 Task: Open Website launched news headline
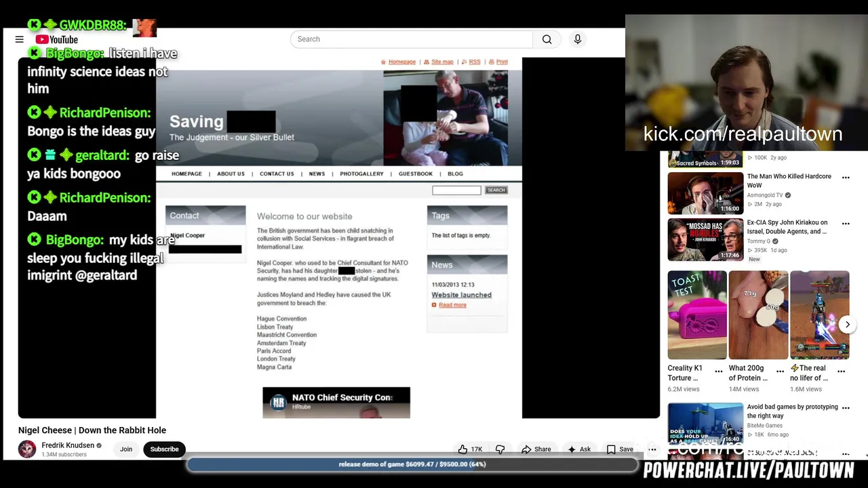click(461, 295)
